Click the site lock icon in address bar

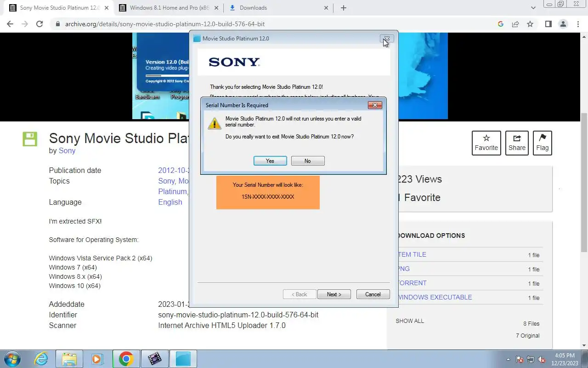(58, 24)
